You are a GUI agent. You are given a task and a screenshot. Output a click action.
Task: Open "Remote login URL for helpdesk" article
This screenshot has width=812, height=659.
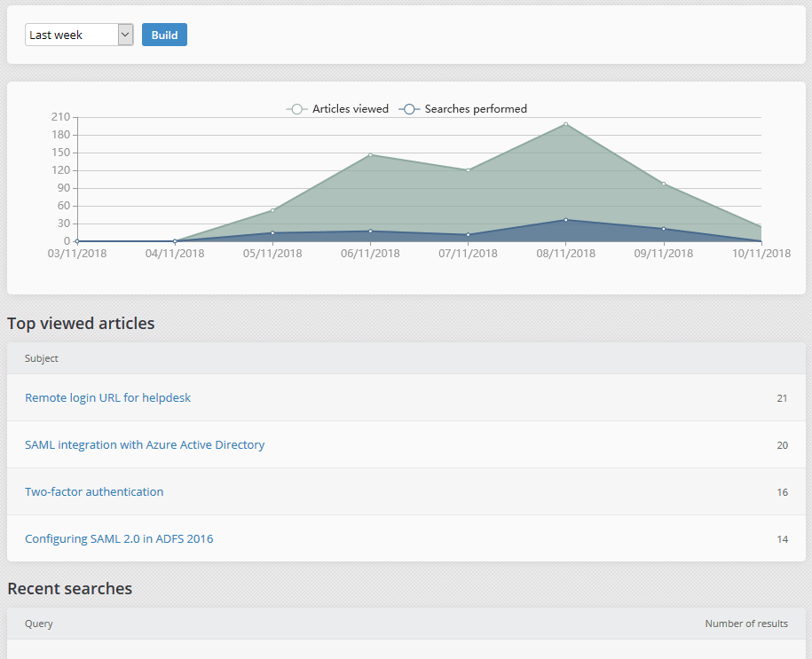107,397
